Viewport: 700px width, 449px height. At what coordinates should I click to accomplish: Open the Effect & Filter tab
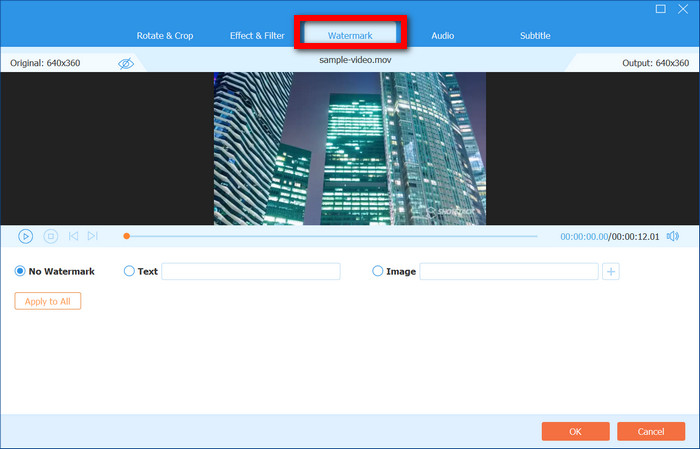pyautogui.click(x=257, y=36)
